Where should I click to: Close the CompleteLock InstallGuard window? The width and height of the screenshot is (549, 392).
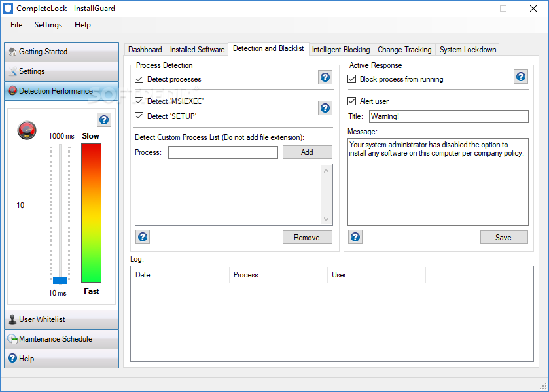(533, 9)
